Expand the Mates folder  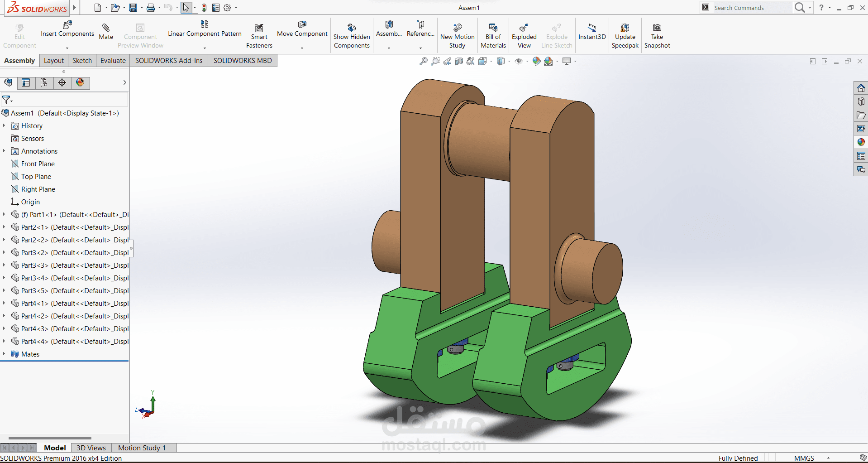pos(4,354)
